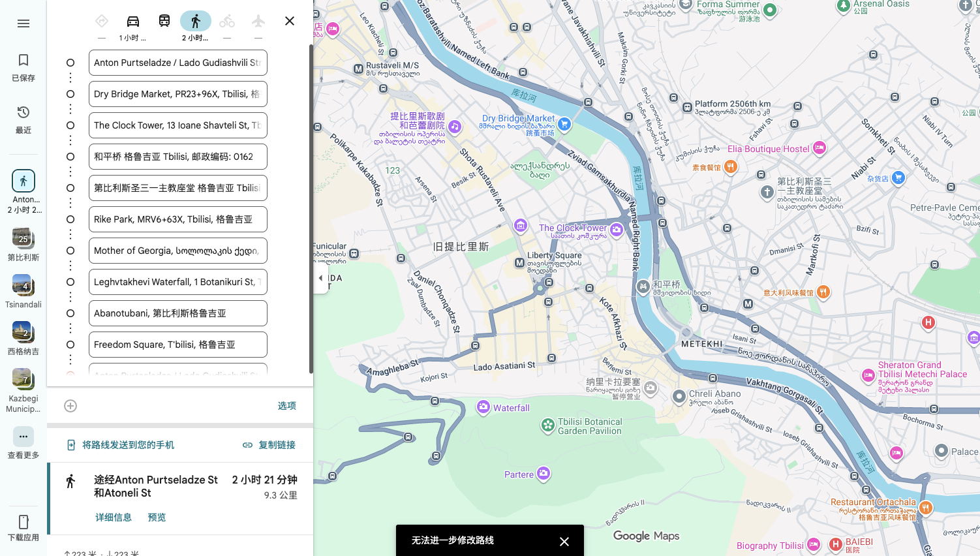The width and height of the screenshot is (980, 556).
Task: Select the Waterfall map pin
Action: pos(483,407)
